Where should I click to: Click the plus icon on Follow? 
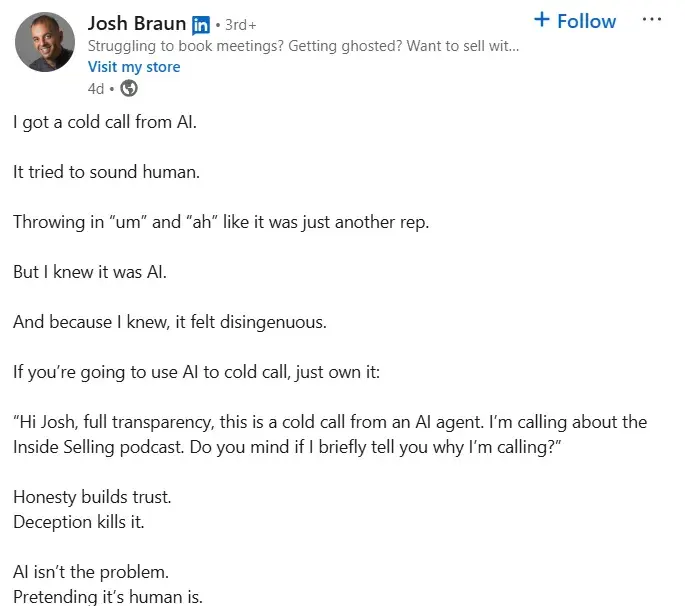coord(542,20)
